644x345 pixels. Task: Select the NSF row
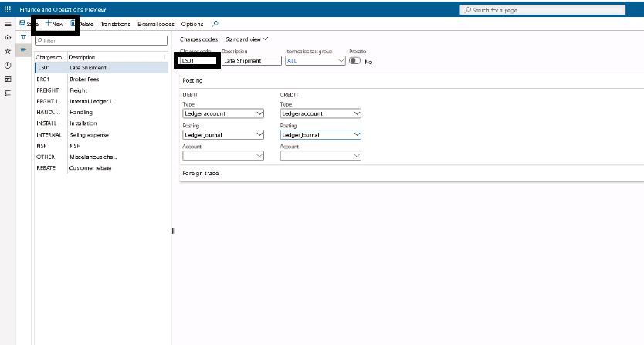click(x=101, y=146)
